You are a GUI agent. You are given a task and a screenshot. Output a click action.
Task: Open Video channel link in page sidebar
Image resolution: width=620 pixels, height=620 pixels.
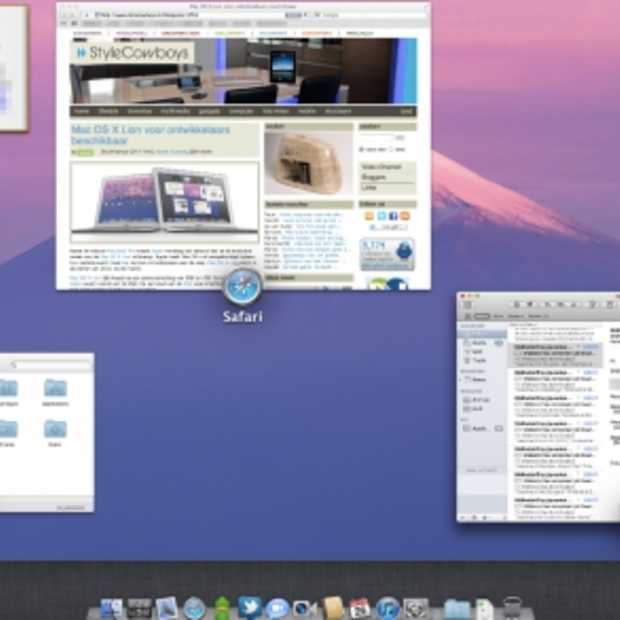click(x=381, y=167)
